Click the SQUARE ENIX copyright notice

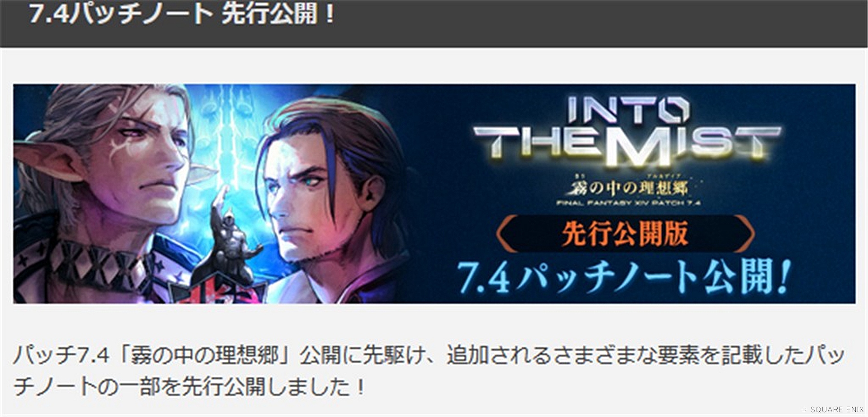pyautogui.click(x=836, y=409)
